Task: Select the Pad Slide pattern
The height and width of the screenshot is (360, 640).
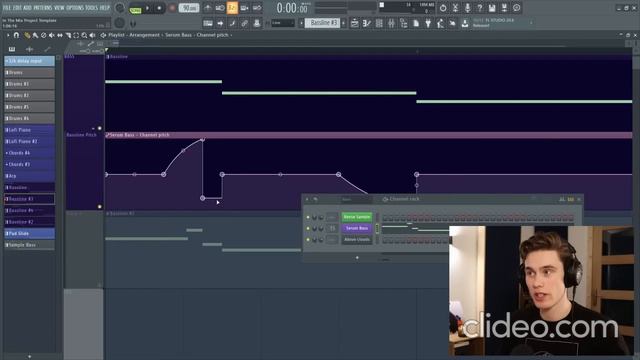Action: point(29,233)
